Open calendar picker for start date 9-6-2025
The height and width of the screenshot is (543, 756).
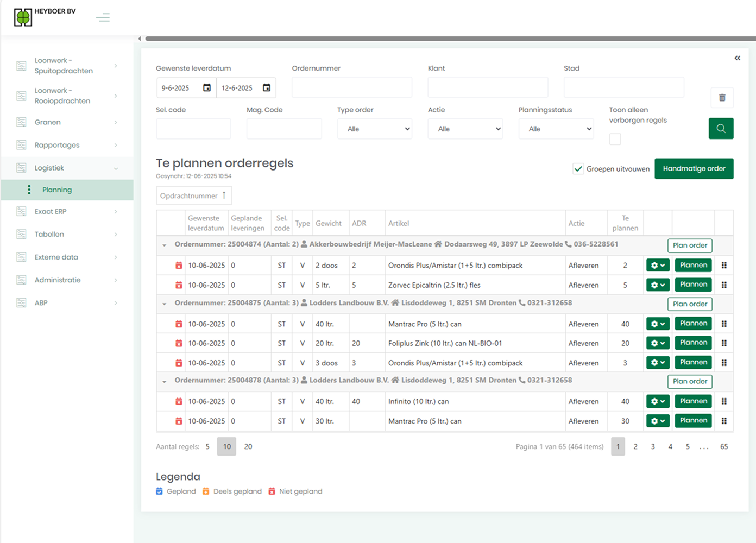point(207,88)
